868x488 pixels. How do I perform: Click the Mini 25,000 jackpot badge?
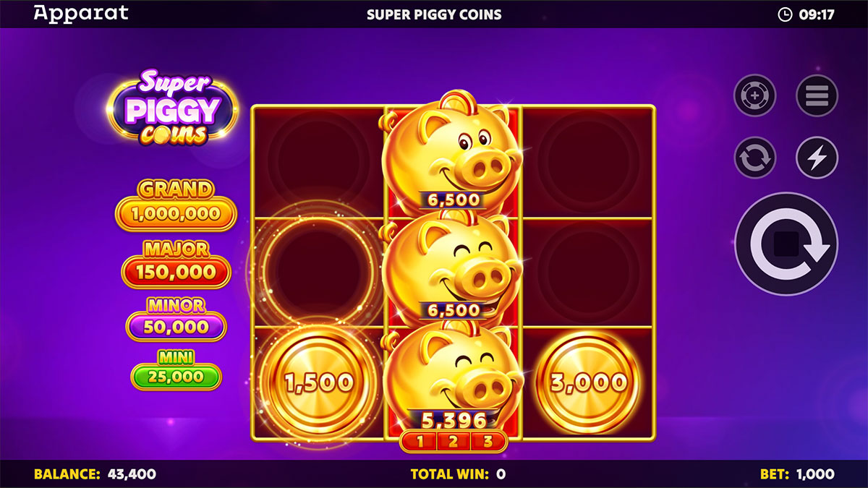coord(176,369)
